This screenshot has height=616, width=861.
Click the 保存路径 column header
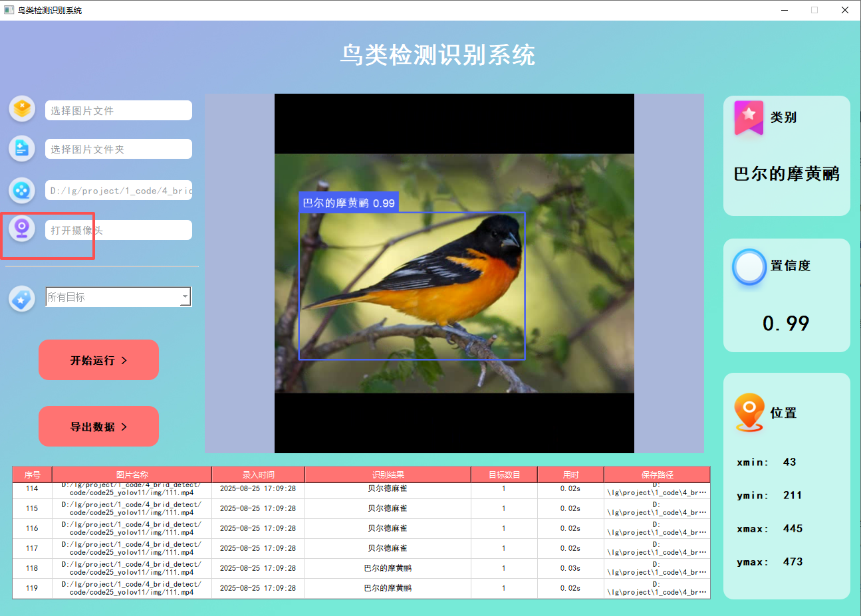click(x=658, y=474)
